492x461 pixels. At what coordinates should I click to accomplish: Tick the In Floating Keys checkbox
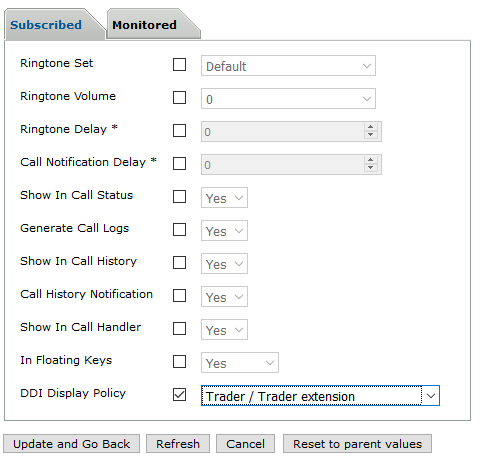(x=179, y=362)
